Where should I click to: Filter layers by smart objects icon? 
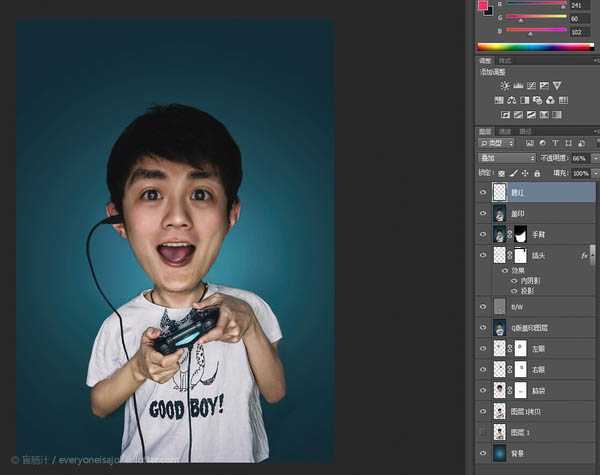tap(581, 143)
